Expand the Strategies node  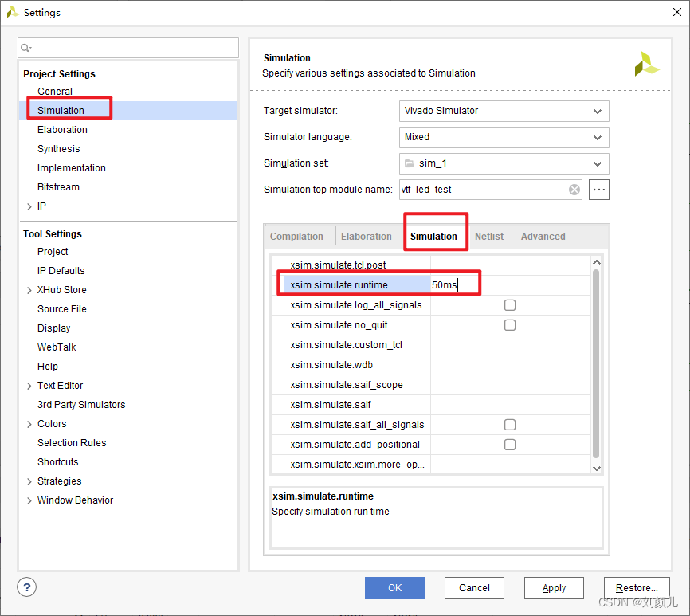pyautogui.click(x=29, y=481)
